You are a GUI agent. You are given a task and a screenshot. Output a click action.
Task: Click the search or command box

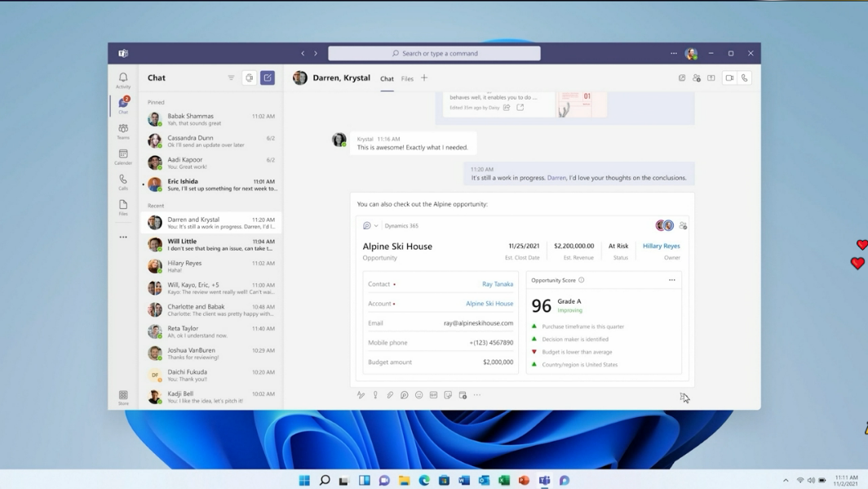tap(434, 54)
